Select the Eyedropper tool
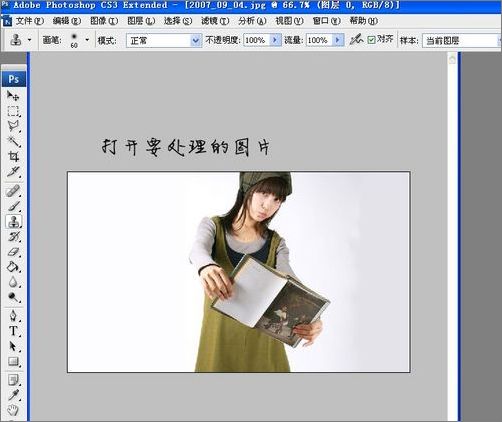 point(13,395)
